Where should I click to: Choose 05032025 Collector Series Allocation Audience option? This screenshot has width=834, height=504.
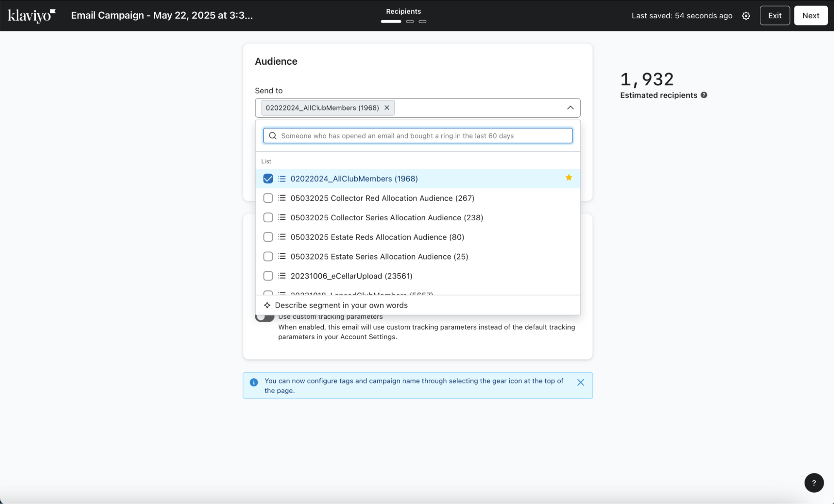[386, 217]
